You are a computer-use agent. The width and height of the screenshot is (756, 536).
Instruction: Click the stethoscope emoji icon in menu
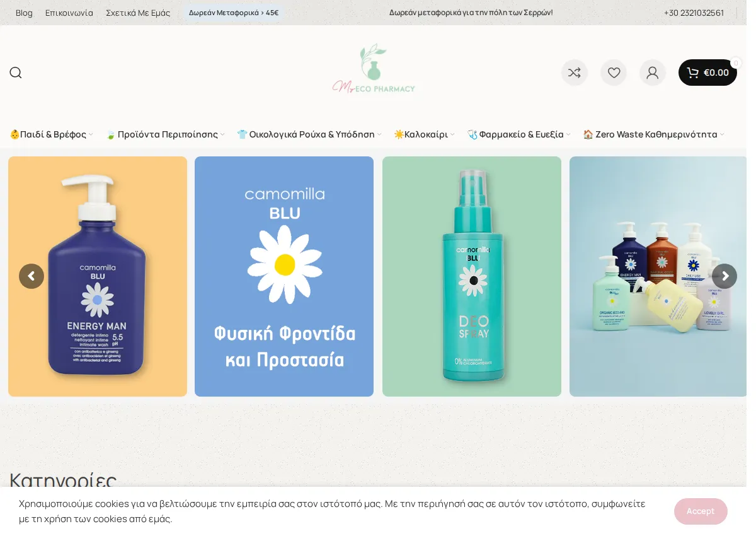(472, 134)
